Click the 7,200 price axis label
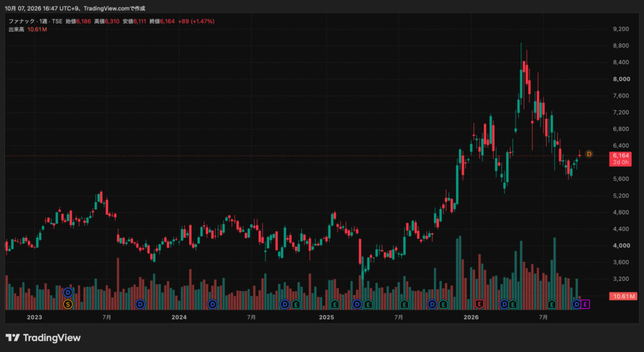The image size is (644, 352). tap(621, 113)
